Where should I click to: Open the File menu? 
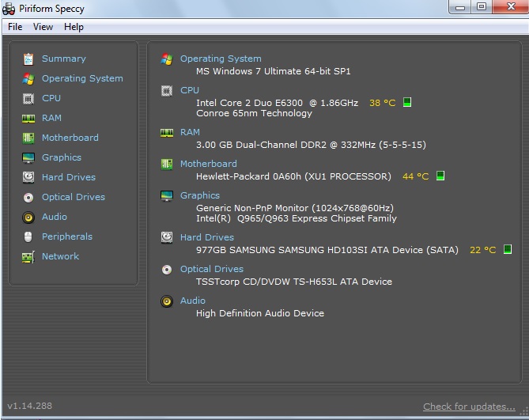coord(15,27)
